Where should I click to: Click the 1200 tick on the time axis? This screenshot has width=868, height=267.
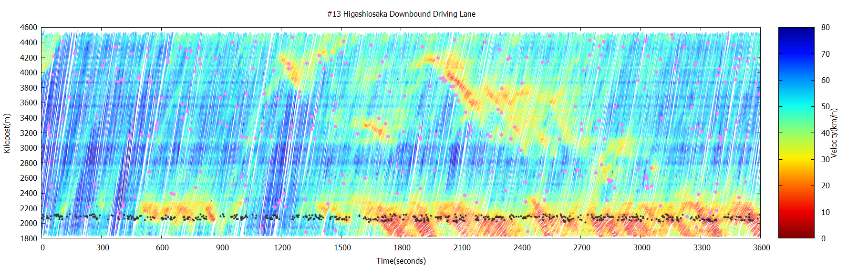coord(282,247)
